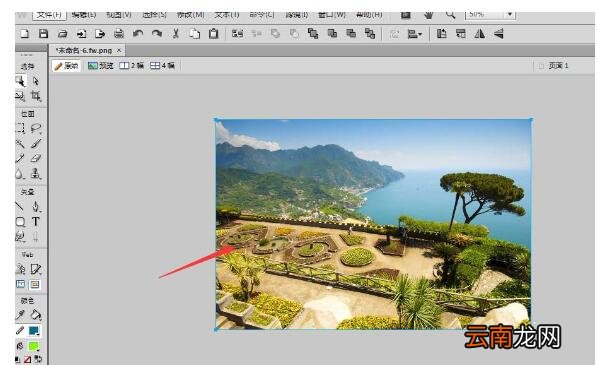This screenshot has width=598, height=365.
Task: Switch to the Preview view button
Action: coord(101,66)
